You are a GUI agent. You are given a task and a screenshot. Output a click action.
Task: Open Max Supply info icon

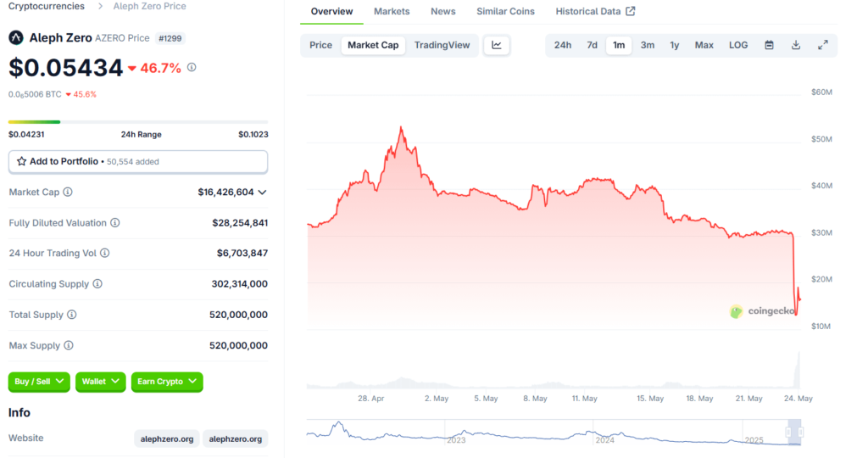click(69, 345)
